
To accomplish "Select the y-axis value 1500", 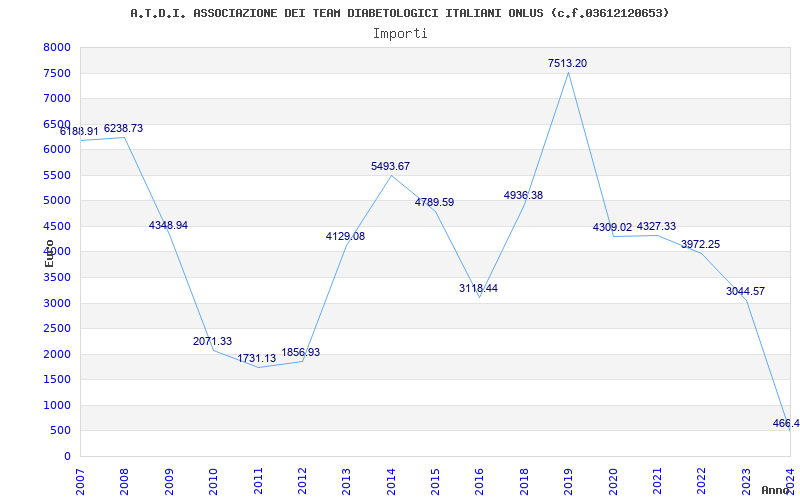I will click(x=57, y=380).
